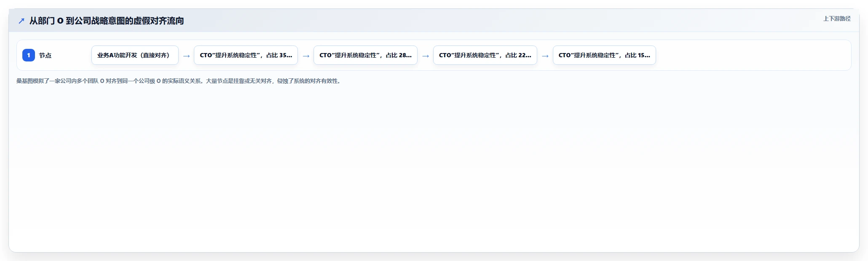Click the description text starting with 桑基图模拟了
Screen dimensions: 868x261
tap(179, 81)
